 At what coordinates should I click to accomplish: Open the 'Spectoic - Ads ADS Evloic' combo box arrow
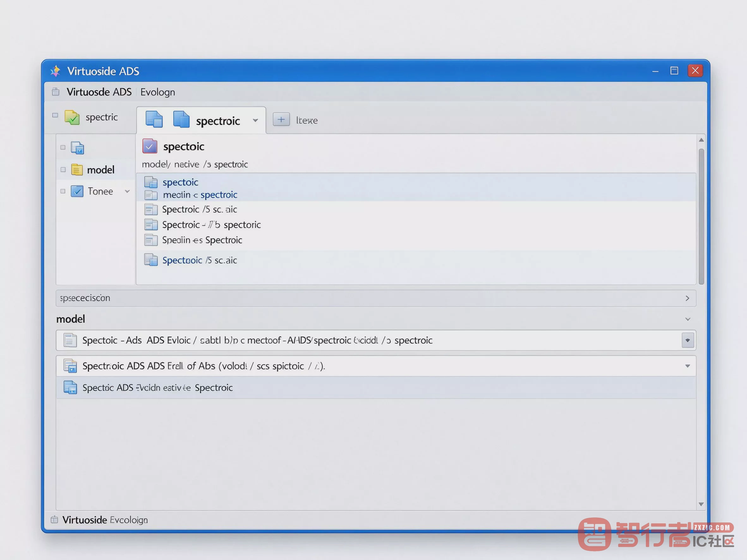tap(688, 340)
